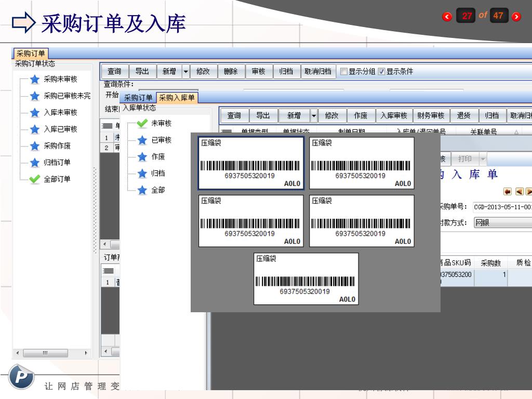Click the grid selector icon in receipt list header
The image size is (532, 399).
point(227,131)
